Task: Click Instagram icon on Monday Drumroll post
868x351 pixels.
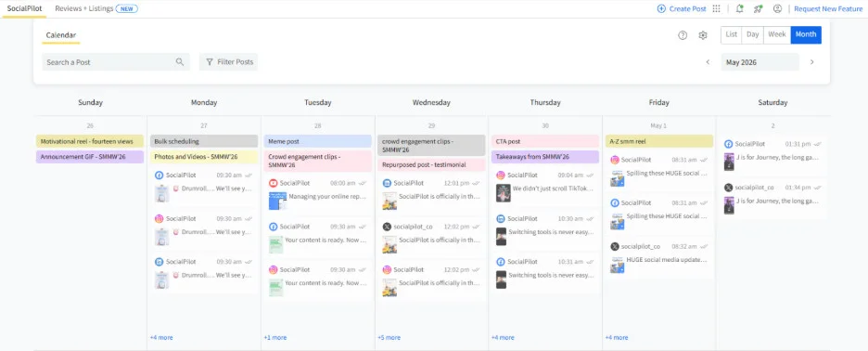Action: click(x=159, y=218)
